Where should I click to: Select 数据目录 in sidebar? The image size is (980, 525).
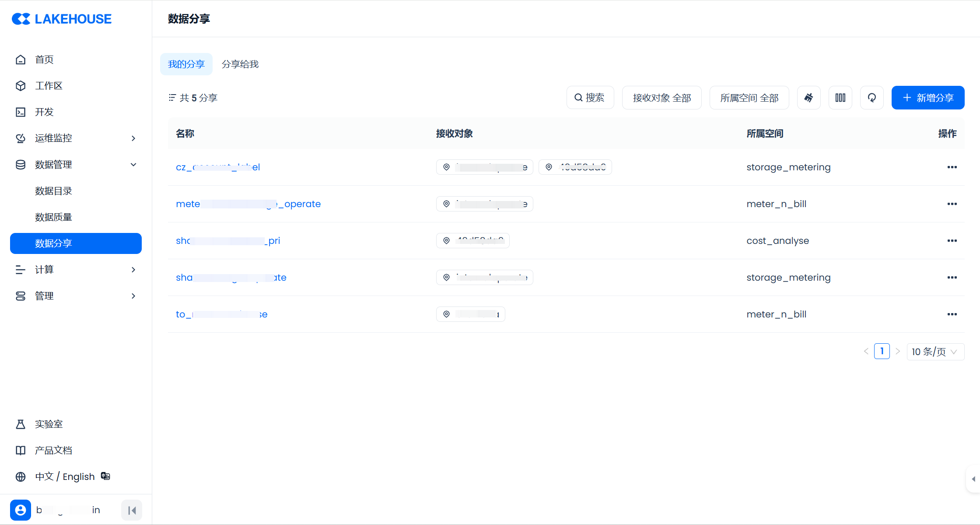[x=53, y=191]
